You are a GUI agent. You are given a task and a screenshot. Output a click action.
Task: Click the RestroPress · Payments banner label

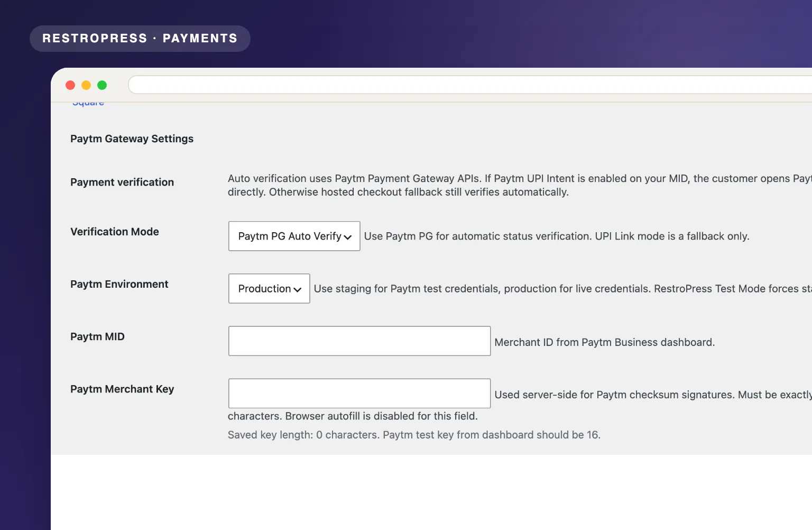click(140, 39)
